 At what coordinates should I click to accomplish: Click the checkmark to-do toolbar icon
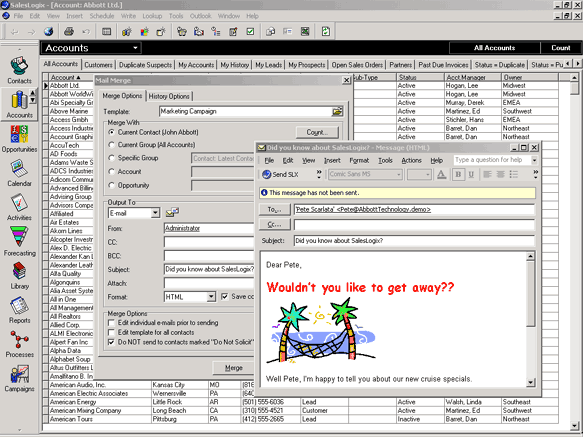[x=251, y=32]
